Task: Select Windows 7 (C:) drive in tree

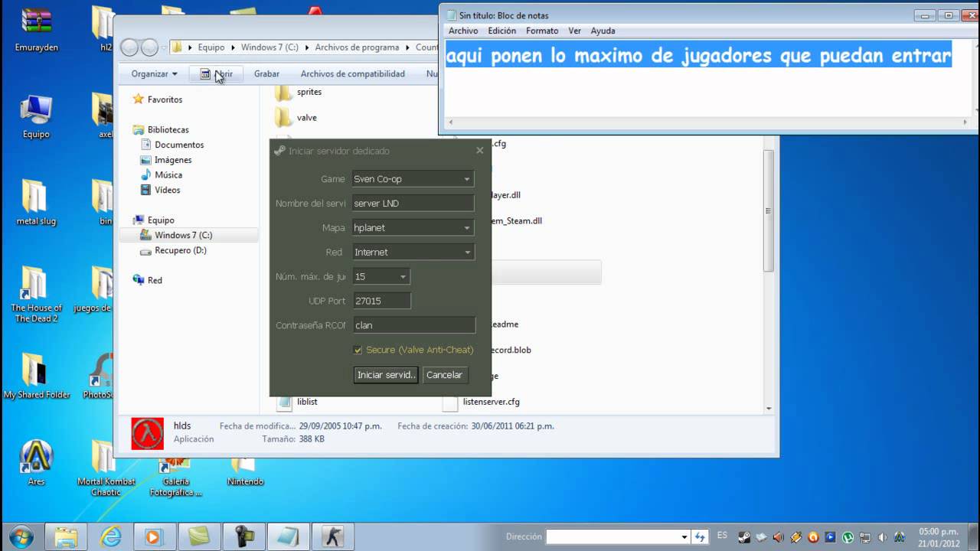Action: point(176,235)
